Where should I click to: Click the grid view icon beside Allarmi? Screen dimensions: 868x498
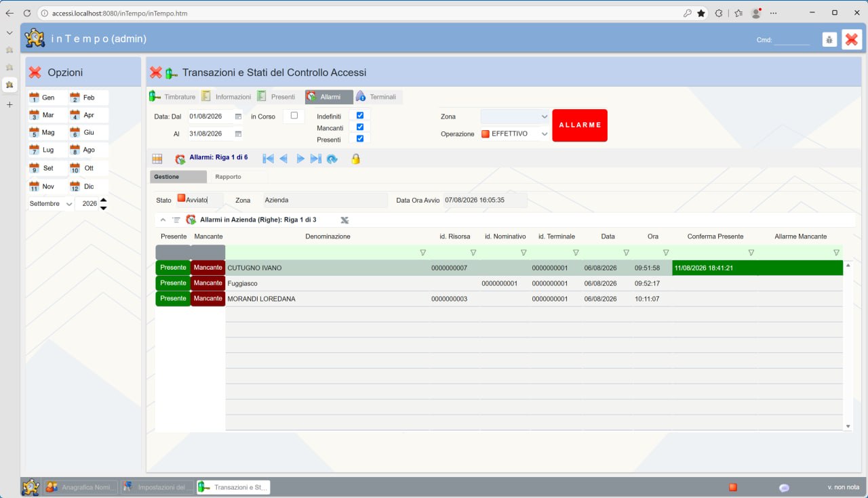click(157, 159)
